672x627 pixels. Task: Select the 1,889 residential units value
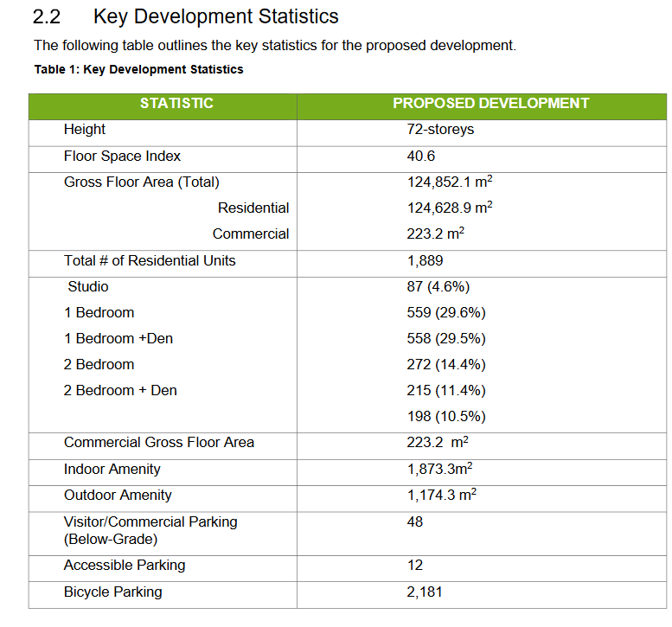[424, 261]
